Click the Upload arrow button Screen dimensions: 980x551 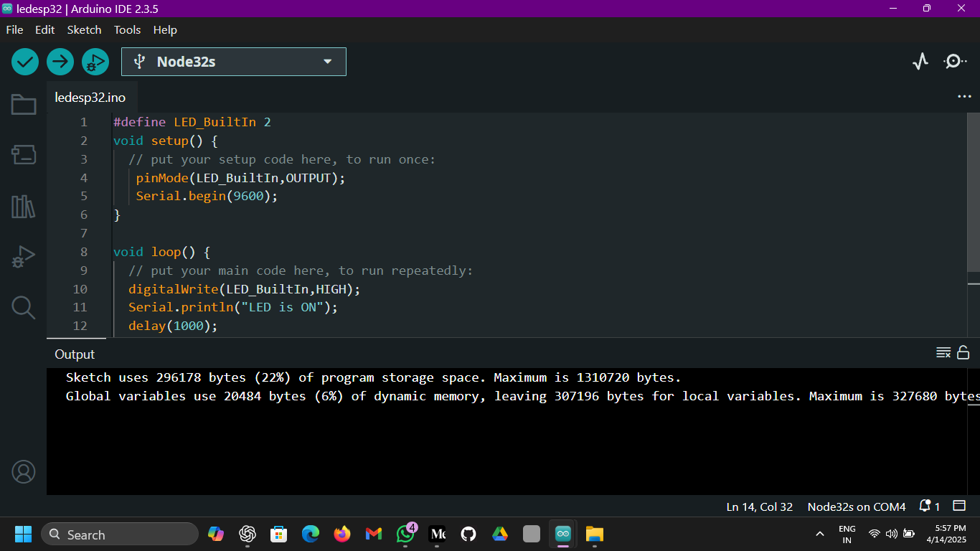(60, 62)
